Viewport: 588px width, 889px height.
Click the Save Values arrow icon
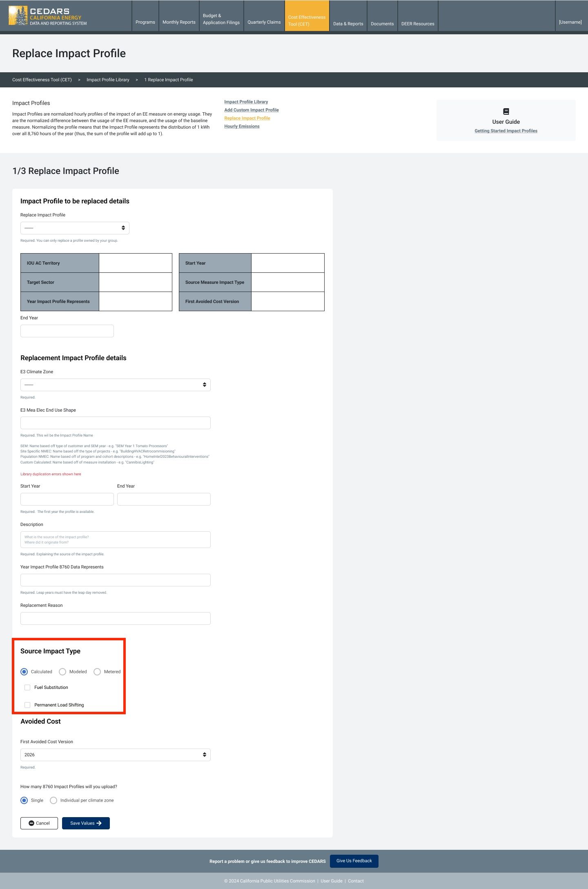tap(99, 823)
